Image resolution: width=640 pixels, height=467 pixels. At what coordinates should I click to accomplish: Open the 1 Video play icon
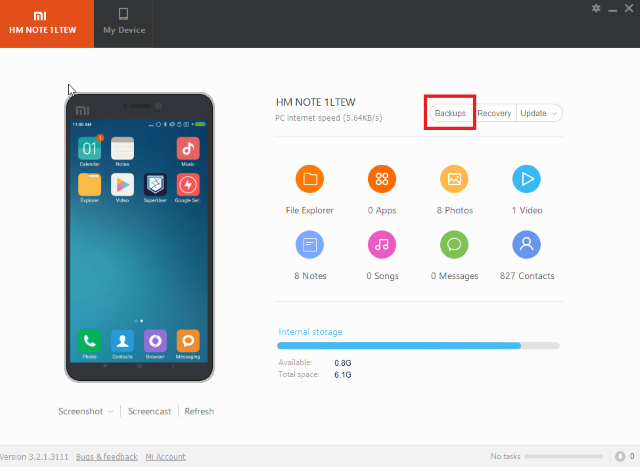click(x=526, y=179)
